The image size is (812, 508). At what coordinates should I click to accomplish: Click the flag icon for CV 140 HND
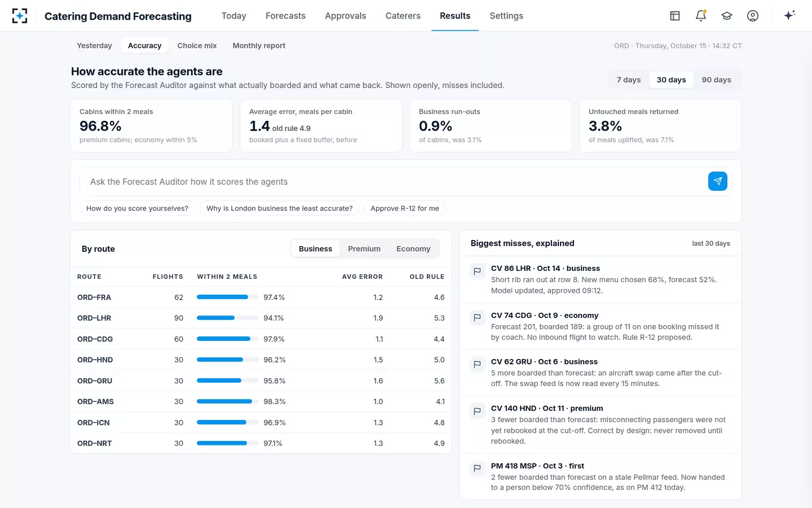[477, 411]
